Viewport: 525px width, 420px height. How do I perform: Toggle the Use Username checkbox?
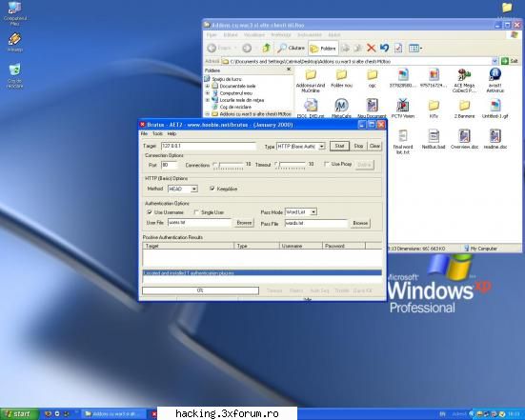point(150,212)
